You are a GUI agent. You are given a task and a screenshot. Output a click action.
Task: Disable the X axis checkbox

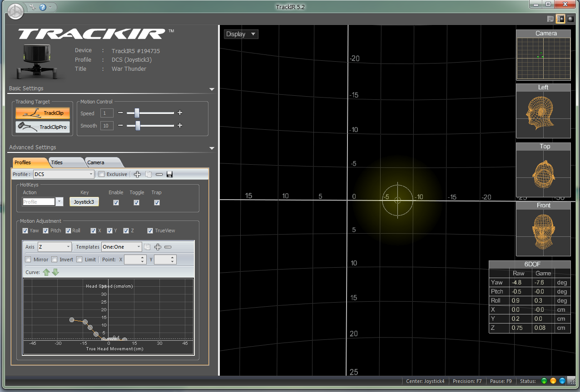pyautogui.click(x=93, y=230)
